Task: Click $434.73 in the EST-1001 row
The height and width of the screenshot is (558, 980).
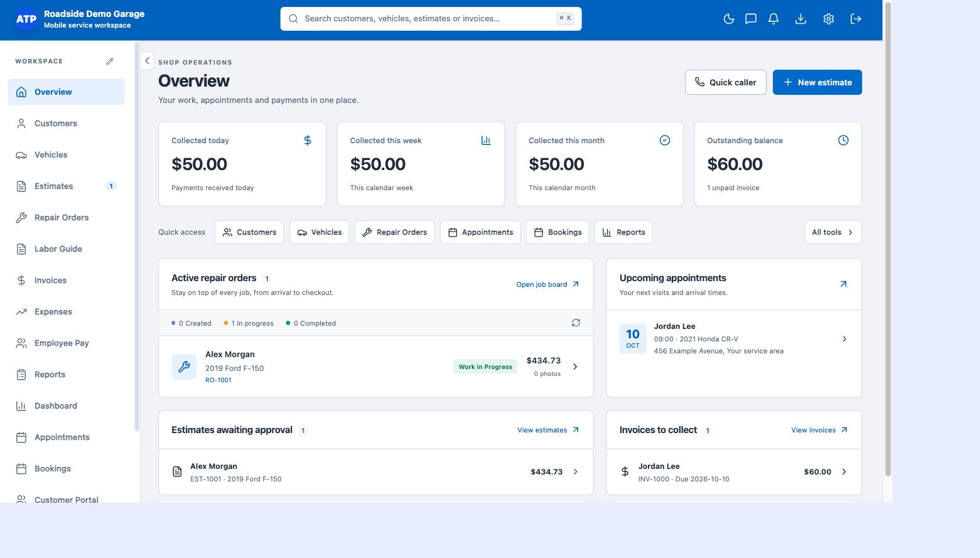Action: [x=546, y=472]
